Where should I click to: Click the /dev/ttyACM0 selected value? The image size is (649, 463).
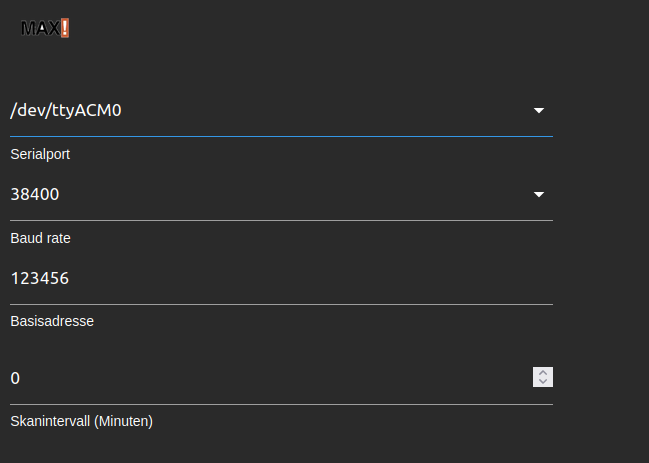pos(66,110)
